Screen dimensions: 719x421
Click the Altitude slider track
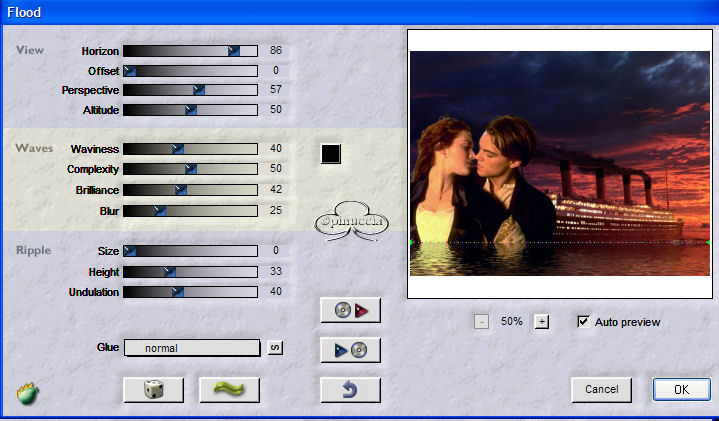tap(190, 110)
